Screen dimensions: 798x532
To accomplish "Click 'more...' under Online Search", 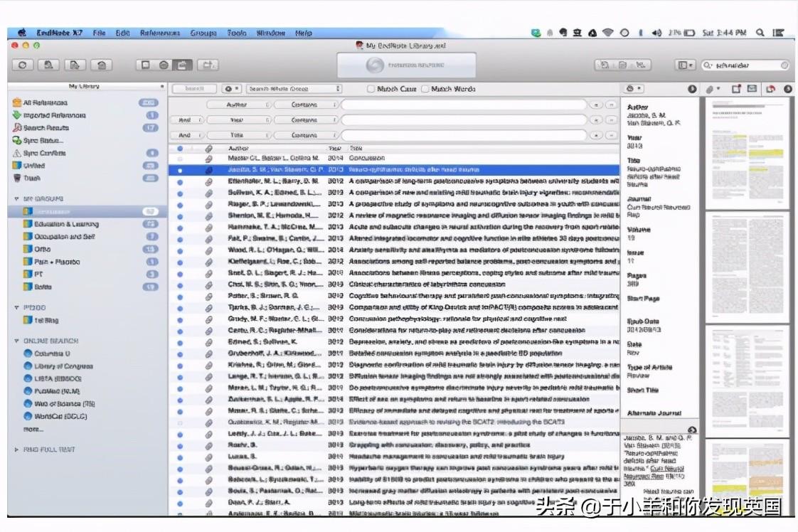I will (x=33, y=430).
